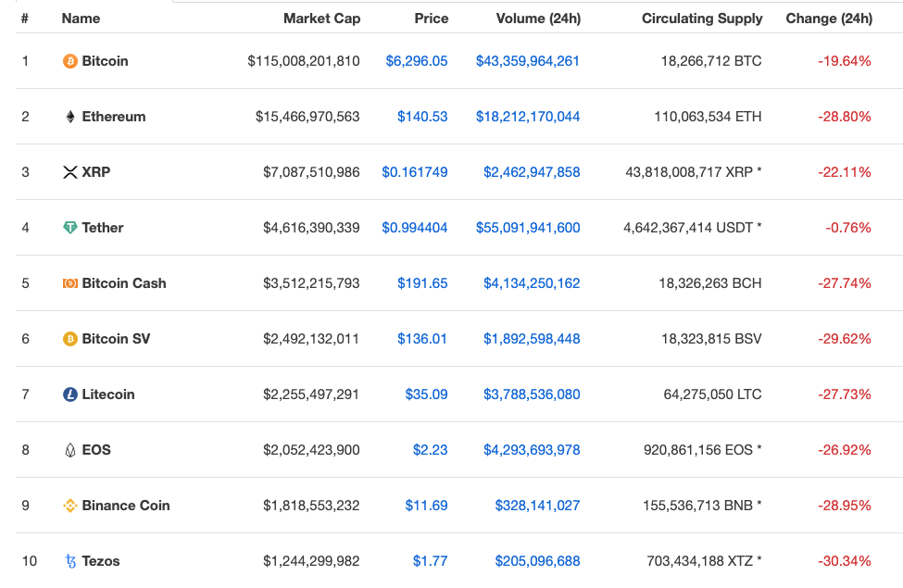Open EOS via its logo icon
903x588 pixels.
pyautogui.click(x=69, y=450)
